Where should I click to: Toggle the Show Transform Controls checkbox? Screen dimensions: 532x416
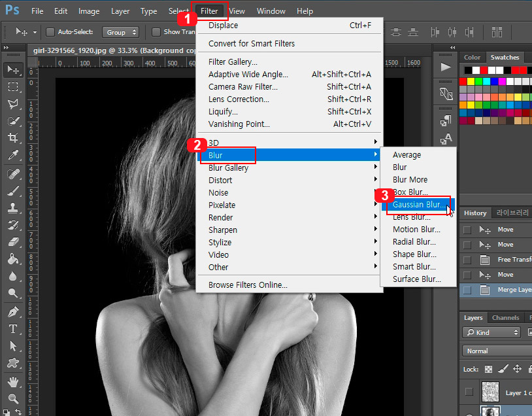click(x=156, y=32)
